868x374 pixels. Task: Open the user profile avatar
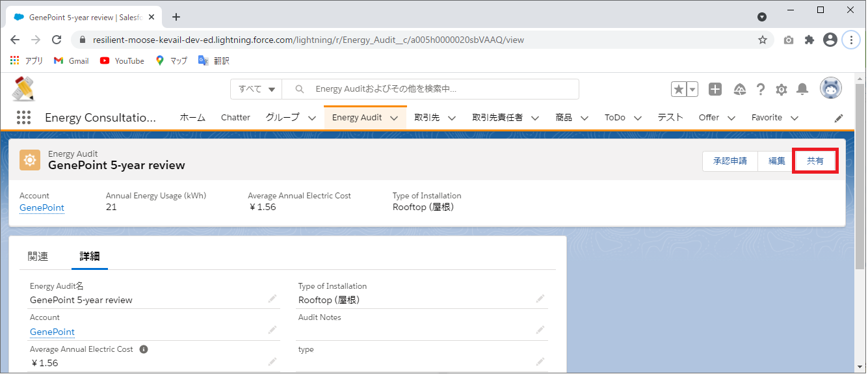tap(830, 88)
